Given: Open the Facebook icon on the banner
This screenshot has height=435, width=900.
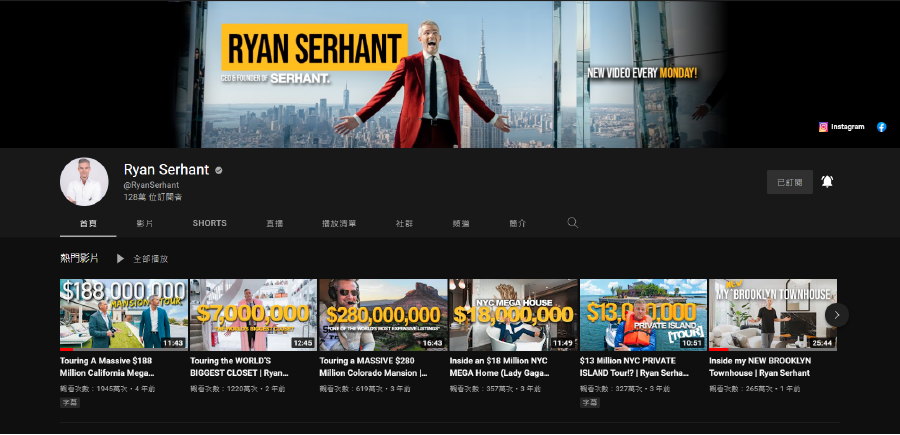Looking at the screenshot, I should (x=881, y=127).
